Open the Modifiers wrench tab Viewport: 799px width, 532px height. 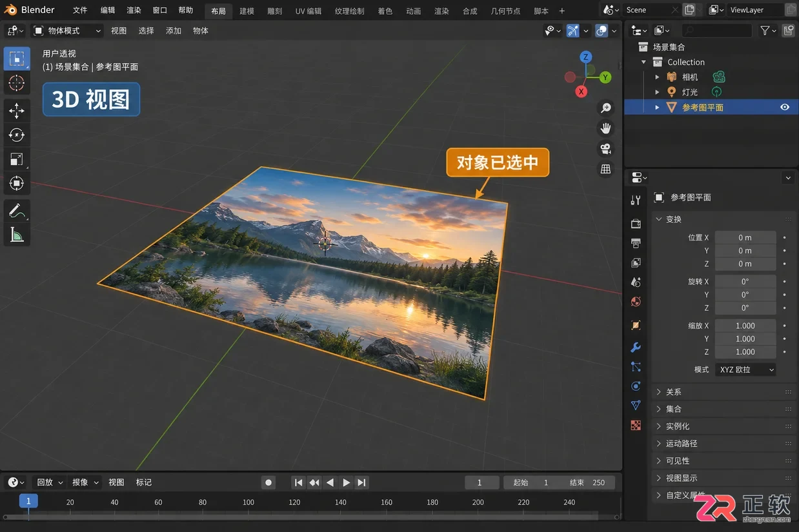point(636,348)
